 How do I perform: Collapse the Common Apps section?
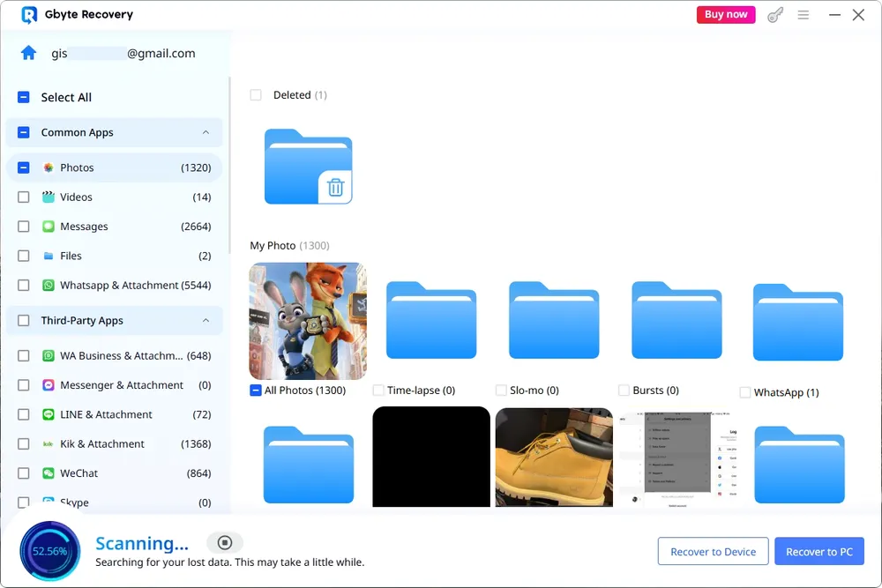point(206,132)
